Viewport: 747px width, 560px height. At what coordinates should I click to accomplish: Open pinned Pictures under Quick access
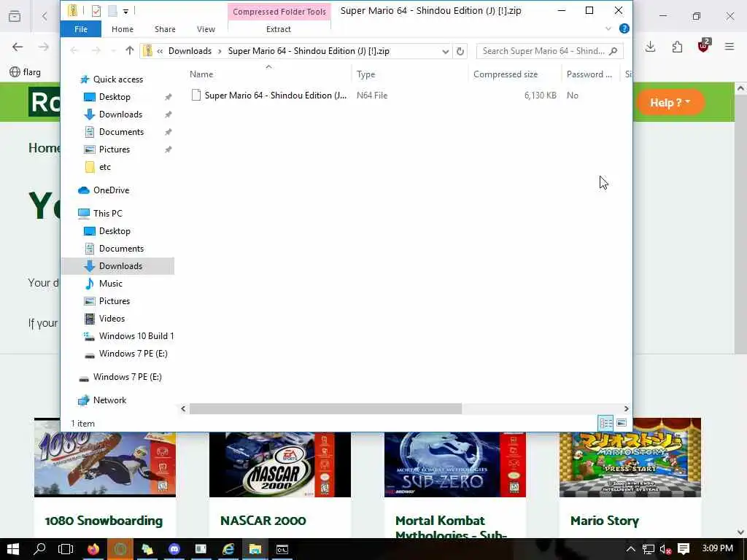point(115,149)
